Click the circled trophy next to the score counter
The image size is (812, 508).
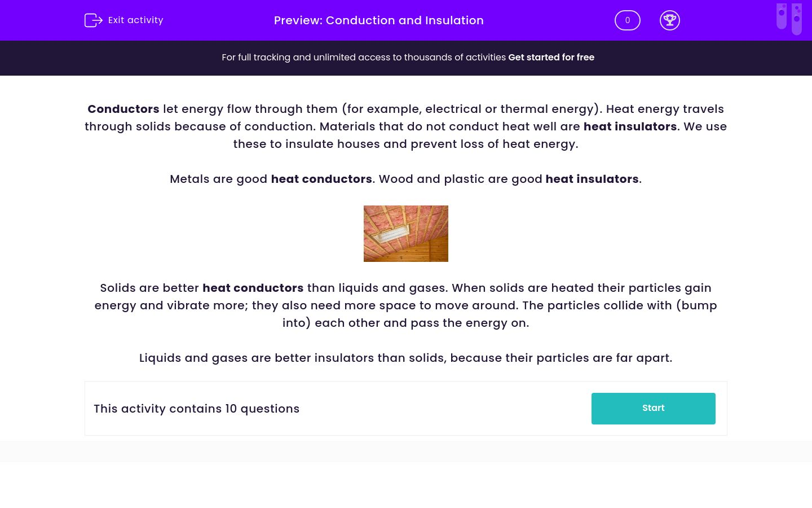670,20
